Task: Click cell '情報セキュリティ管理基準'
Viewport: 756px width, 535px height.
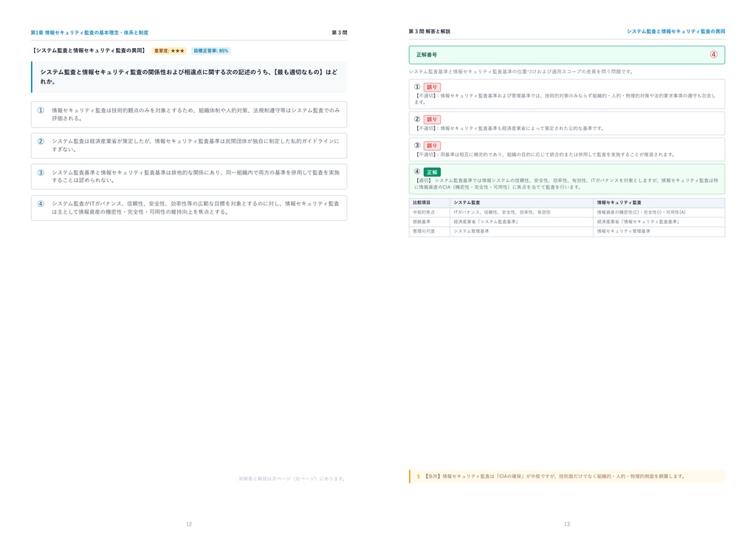Action: coord(623,231)
